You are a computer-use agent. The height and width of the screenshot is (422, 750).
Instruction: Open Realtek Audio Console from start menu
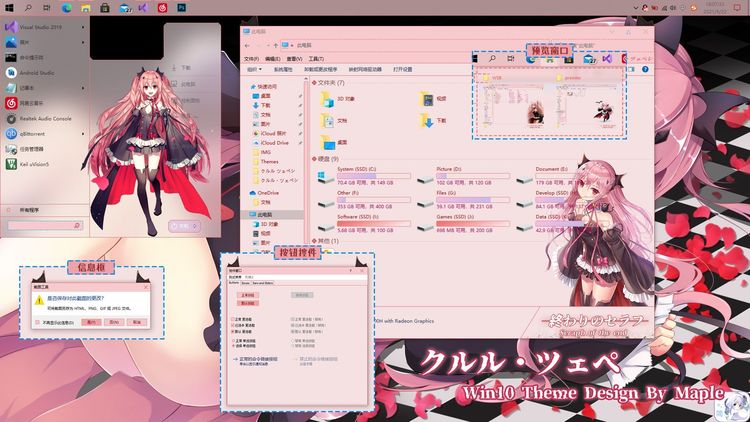(45, 119)
